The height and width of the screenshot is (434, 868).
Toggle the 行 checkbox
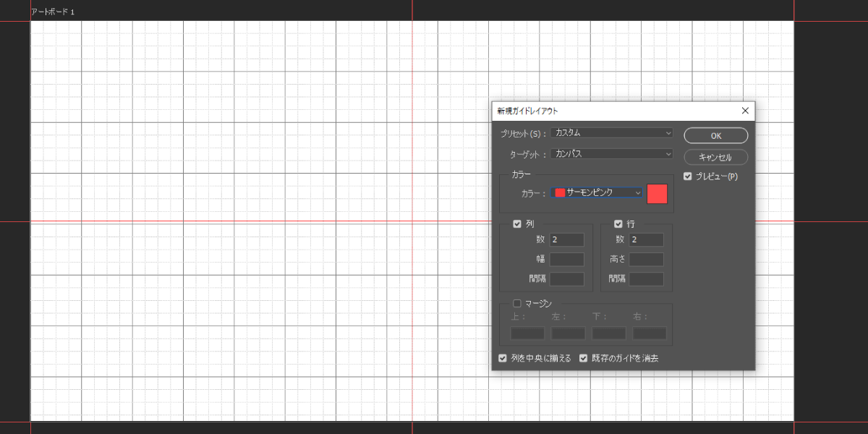click(x=618, y=224)
